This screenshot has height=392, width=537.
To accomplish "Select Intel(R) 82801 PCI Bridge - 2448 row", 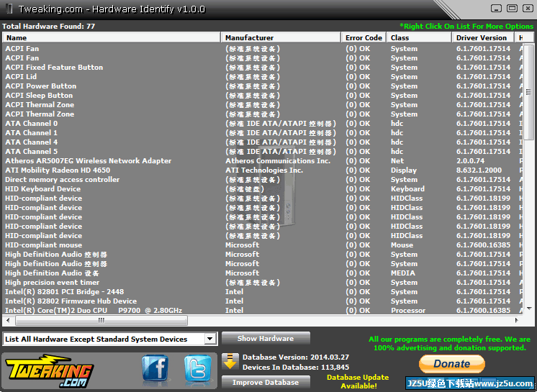I will click(263, 292).
